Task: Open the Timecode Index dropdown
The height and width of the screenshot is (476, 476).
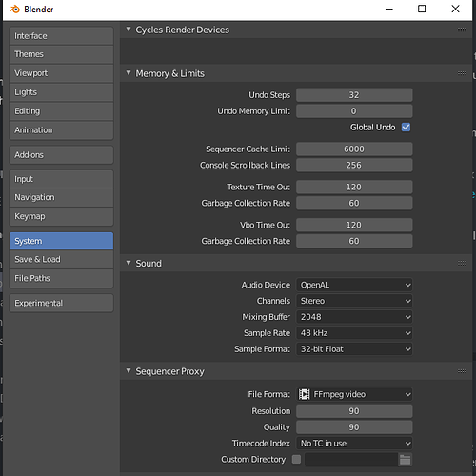Action: click(354, 444)
